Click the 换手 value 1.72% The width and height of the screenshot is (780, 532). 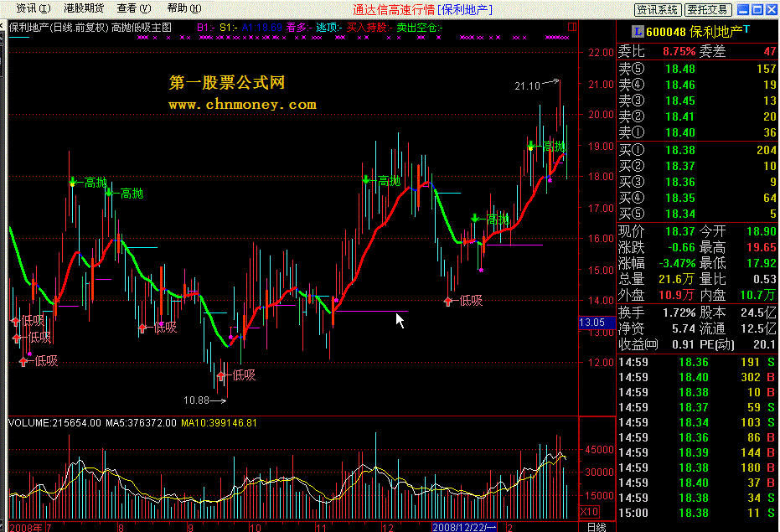679,312
